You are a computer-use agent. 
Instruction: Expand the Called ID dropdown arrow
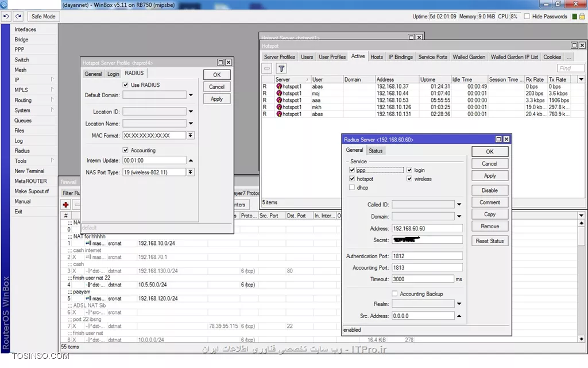click(459, 204)
